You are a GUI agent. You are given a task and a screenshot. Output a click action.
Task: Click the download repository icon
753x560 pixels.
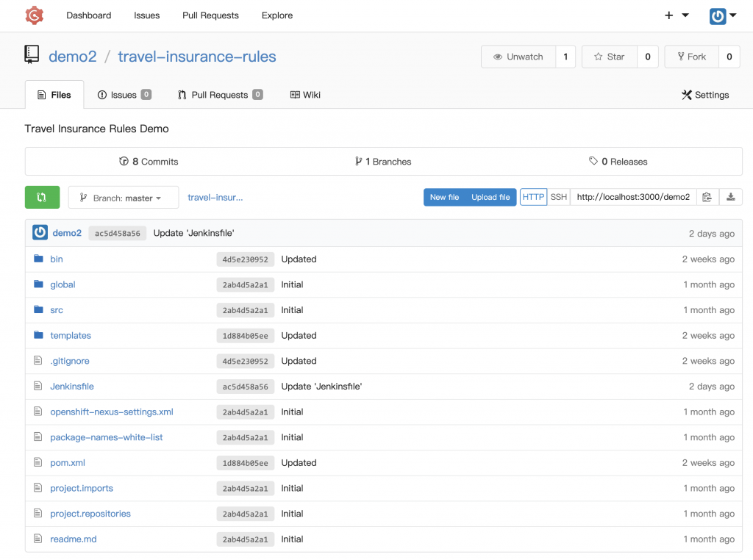click(730, 197)
